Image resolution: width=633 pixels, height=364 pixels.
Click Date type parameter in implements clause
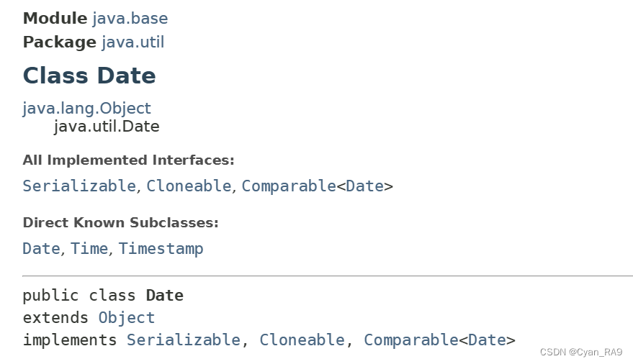coord(487,340)
